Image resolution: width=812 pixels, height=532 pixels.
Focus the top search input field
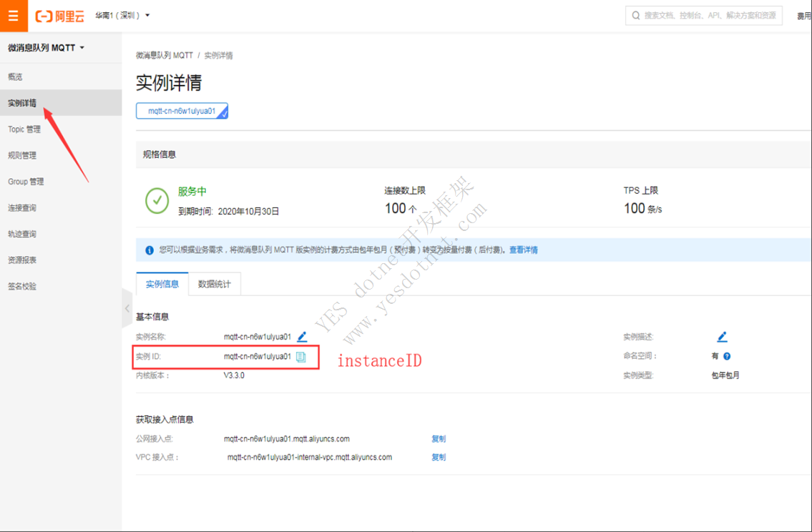[704, 16]
